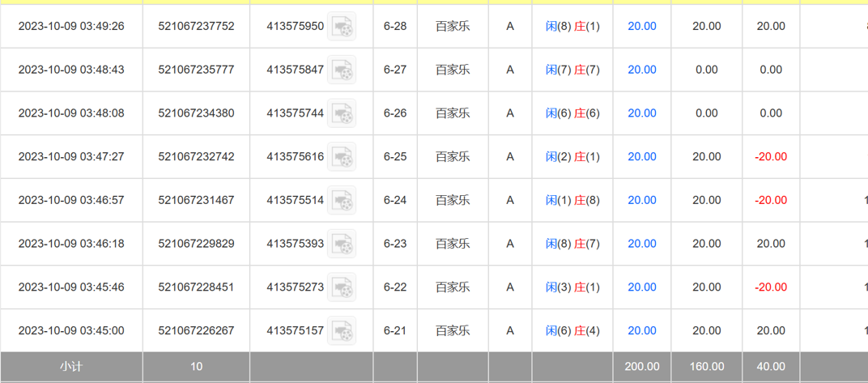868x383 pixels.
Task: Click 百家乐 game name in 6-27 row
Action: [x=453, y=70]
